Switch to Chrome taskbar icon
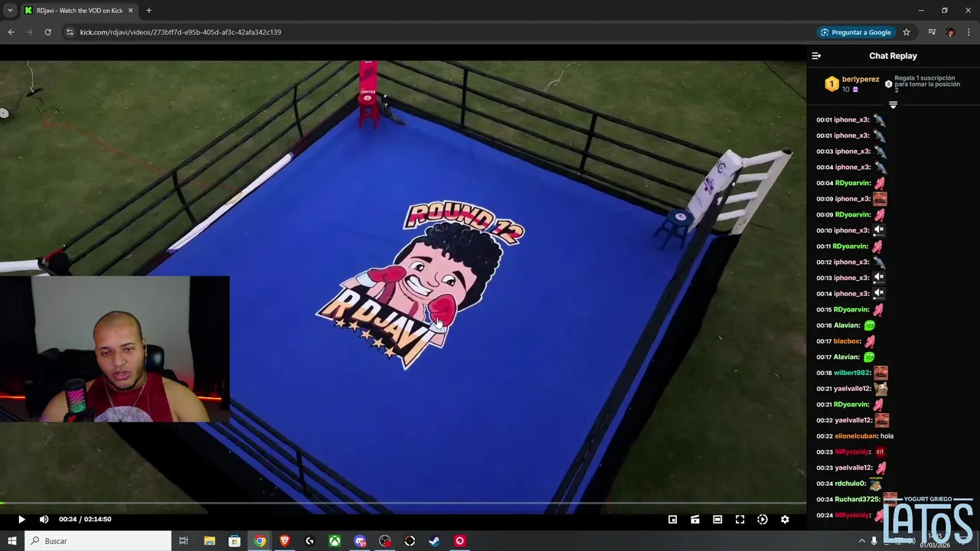980x551 pixels. point(260,541)
